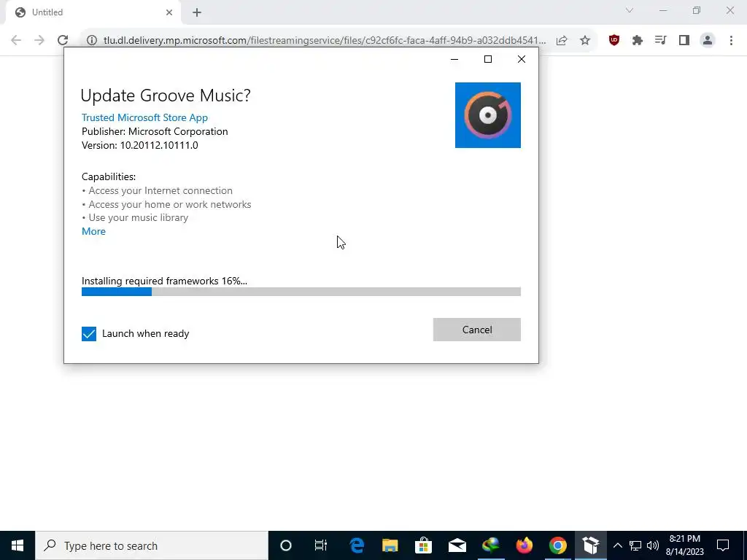Open Microsoft Store from the taskbar
Screen dimensions: 747x560
(x=423, y=545)
